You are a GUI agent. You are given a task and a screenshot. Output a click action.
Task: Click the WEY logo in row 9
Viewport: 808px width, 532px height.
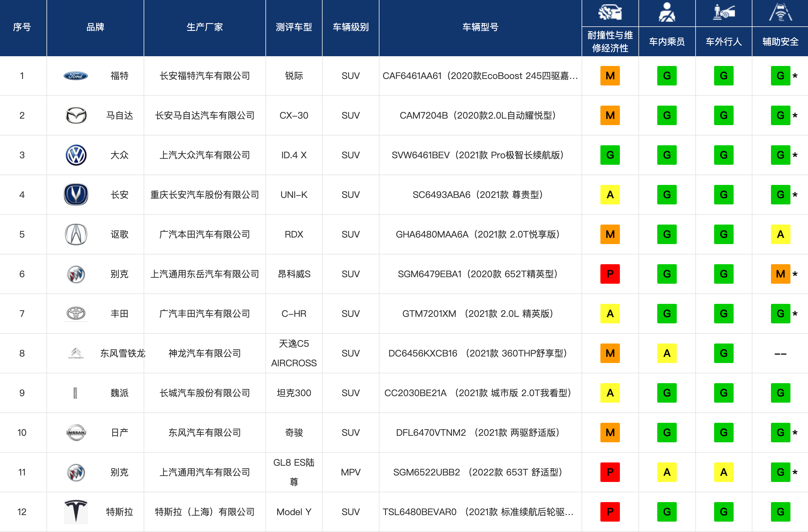click(x=75, y=393)
